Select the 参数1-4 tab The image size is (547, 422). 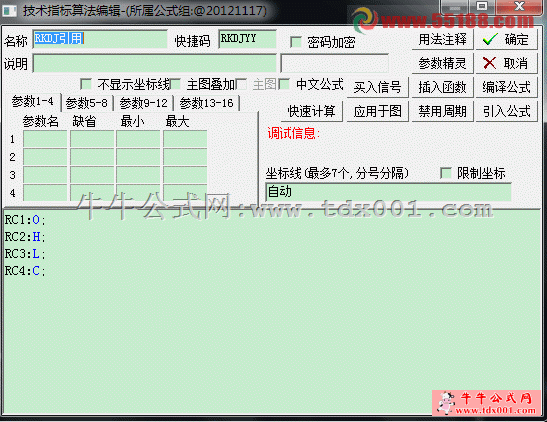[32, 101]
